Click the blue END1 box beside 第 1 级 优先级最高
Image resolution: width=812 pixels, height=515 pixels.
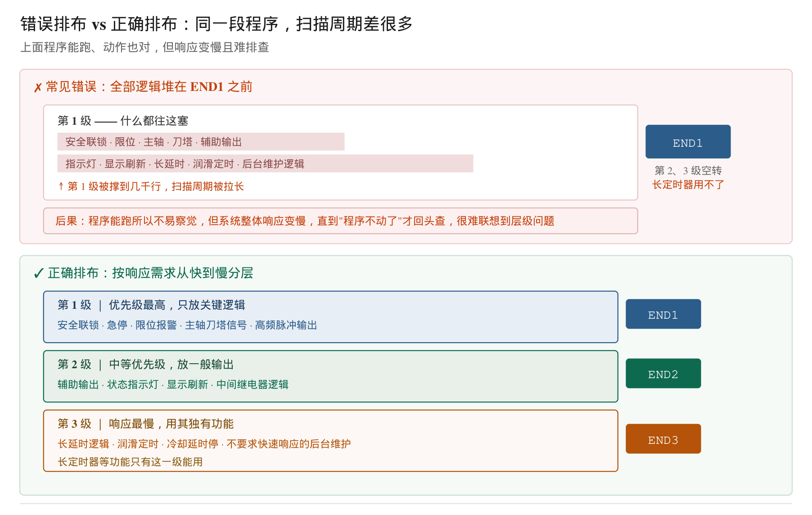pyautogui.click(x=663, y=314)
